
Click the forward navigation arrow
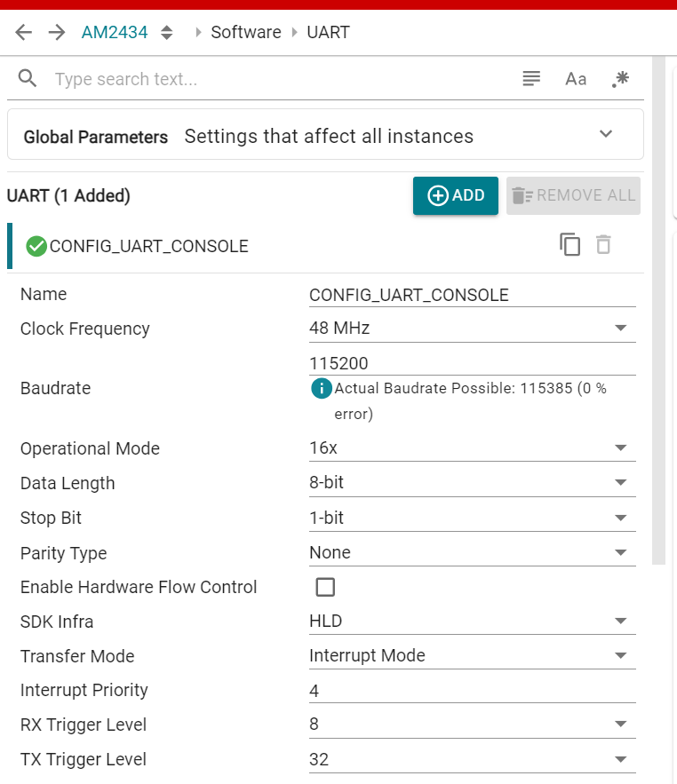coord(57,33)
